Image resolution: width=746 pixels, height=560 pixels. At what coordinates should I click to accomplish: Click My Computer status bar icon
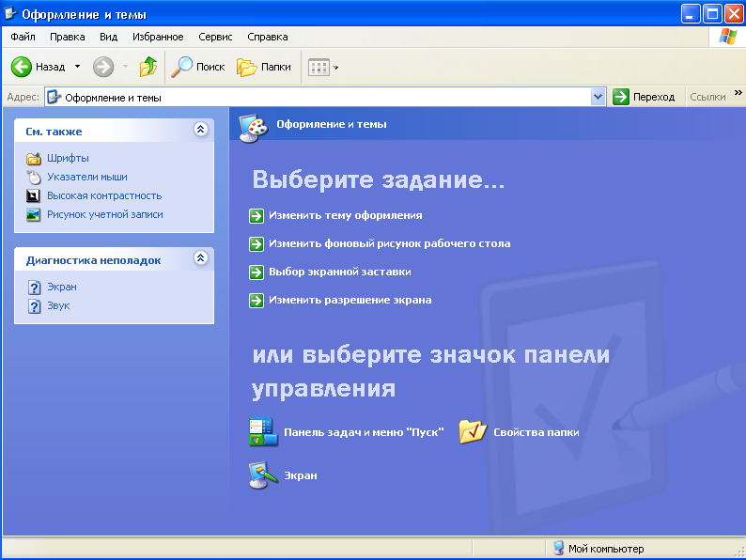coord(558,548)
